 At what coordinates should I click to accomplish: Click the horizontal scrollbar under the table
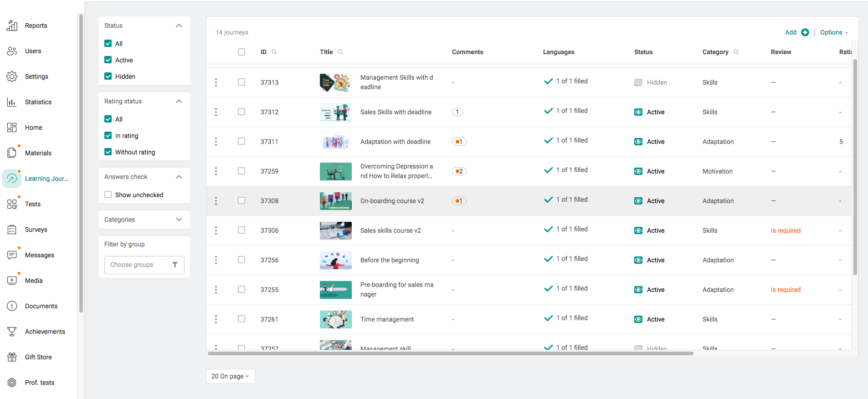pyautogui.click(x=450, y=353)
